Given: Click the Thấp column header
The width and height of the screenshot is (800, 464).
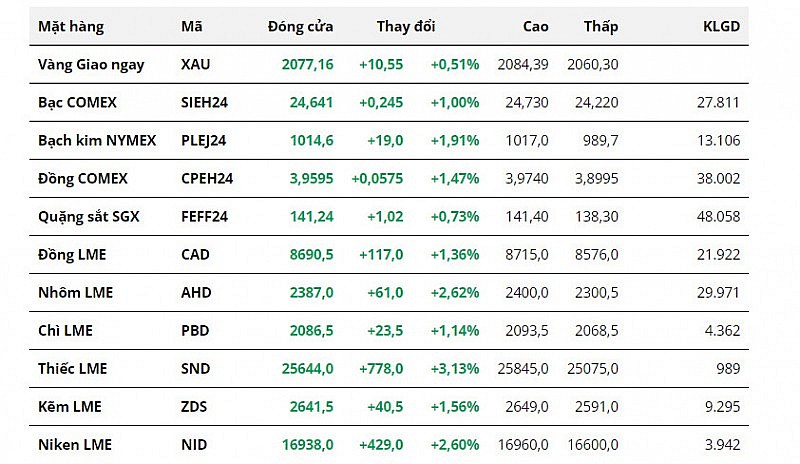Looking at the screenshot, I should tap(601, 27).
